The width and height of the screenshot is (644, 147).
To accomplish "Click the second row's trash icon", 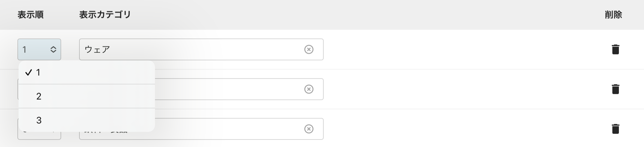I will [x=615, y=89].
